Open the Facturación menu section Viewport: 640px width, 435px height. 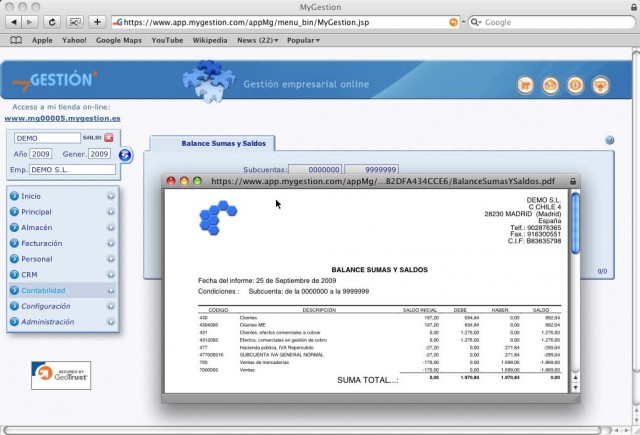(42, 243)
